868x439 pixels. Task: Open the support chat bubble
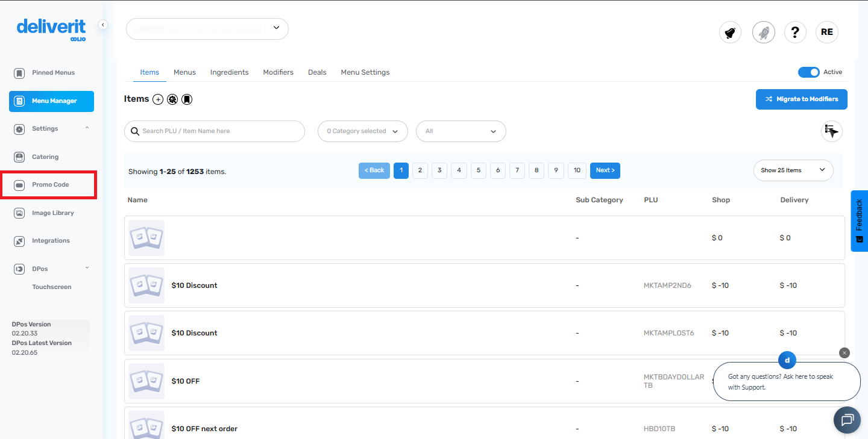tap(847, 420)
